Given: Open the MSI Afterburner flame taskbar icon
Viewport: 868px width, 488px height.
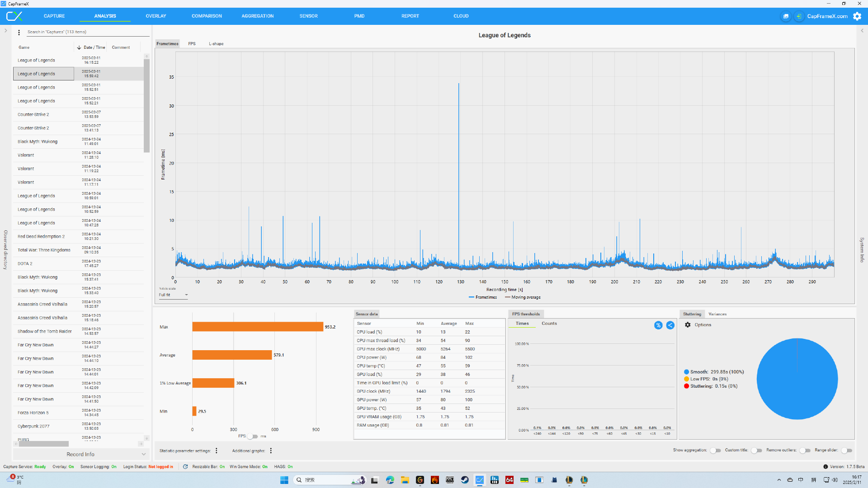Looking at the screenshot, I should [435, 480].
